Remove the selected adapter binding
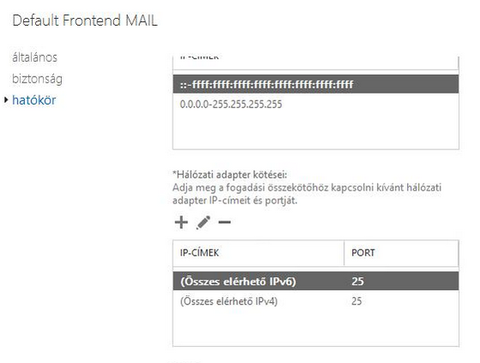Screen dimensions: 480x363 (224, 222)
